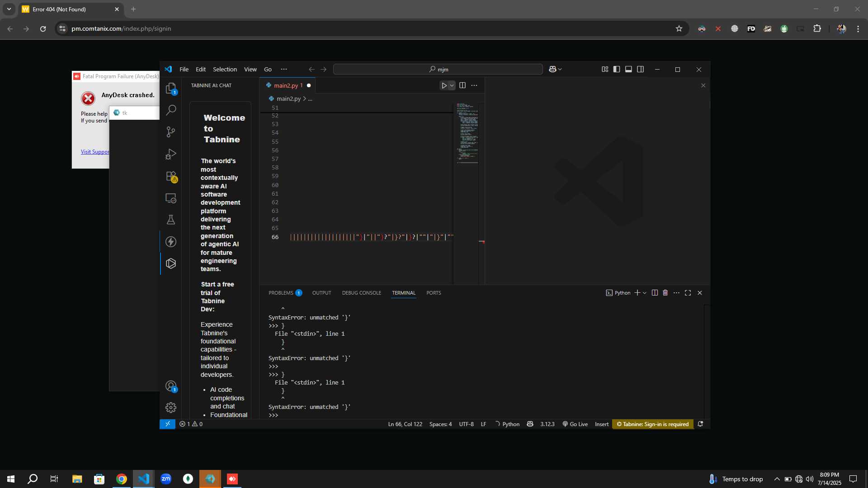This screenshot has height=488, width=868.
Task: Click Visit Support link in AnyDesk dialog
Action: tap(95, 152)
